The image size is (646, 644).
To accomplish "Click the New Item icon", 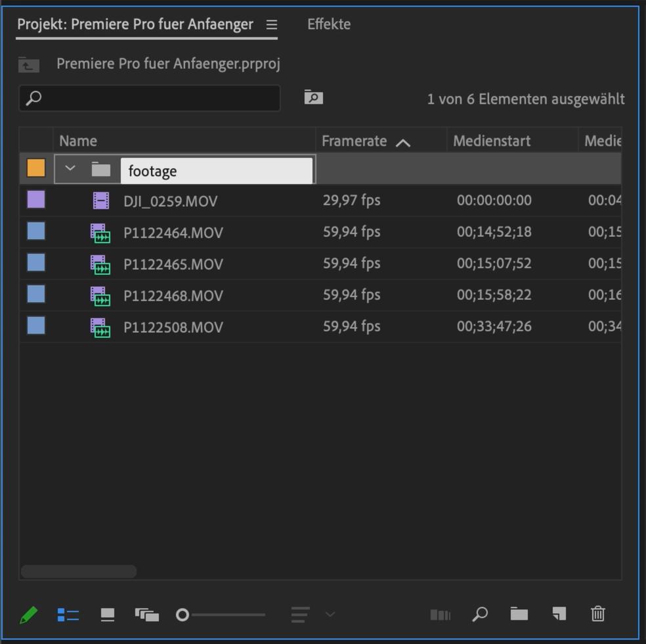I will pyautogui.click(x=559, y=614).
